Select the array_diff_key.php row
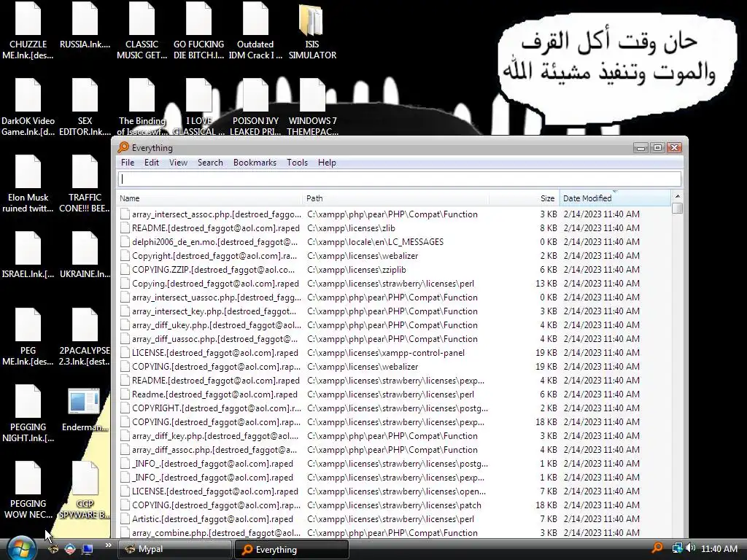Screen dimensions: 747x560 coord(393,436)
